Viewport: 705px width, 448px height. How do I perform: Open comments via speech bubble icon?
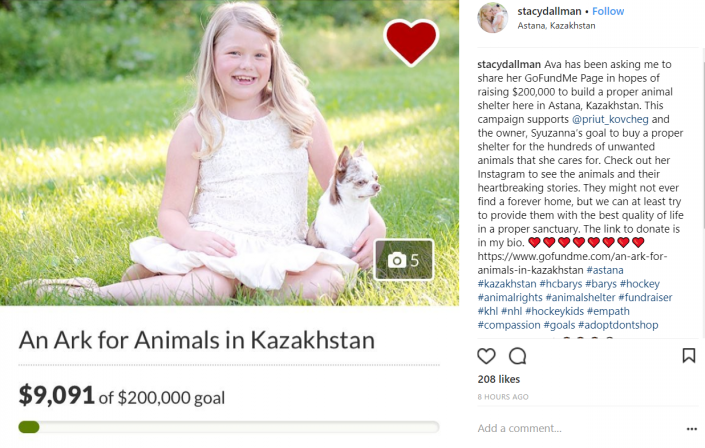517,356
